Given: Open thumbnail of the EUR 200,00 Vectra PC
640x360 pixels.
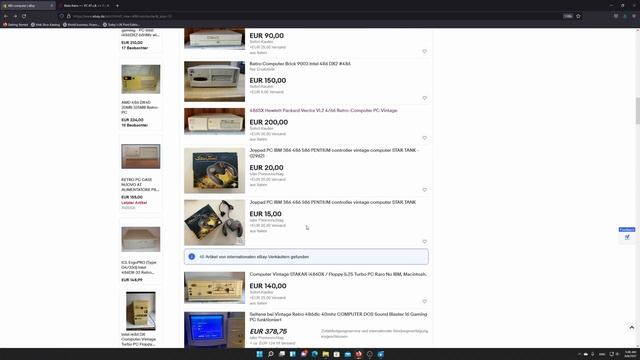Looking at the screenshot, I should [x=214, y=121].
